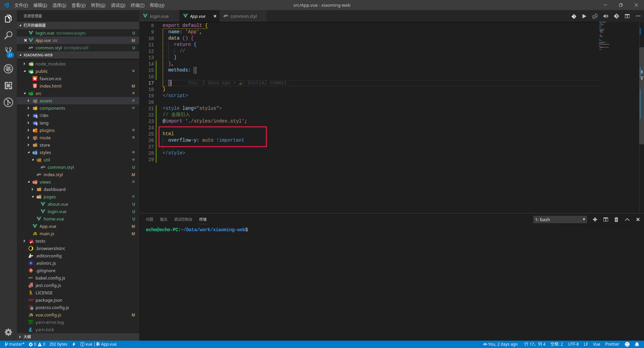This screenshot has height=348, width=644.
Task: Open the Search view in activity bar
Action: tap(8, 35)
